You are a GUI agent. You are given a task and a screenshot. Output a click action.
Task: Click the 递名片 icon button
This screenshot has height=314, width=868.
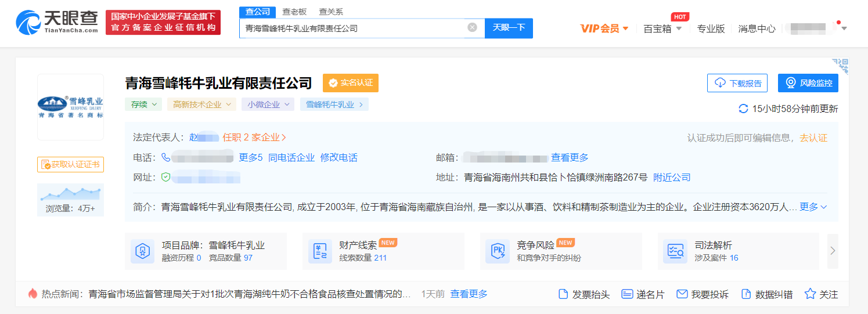pyautogui.click(x=643, y=294)
